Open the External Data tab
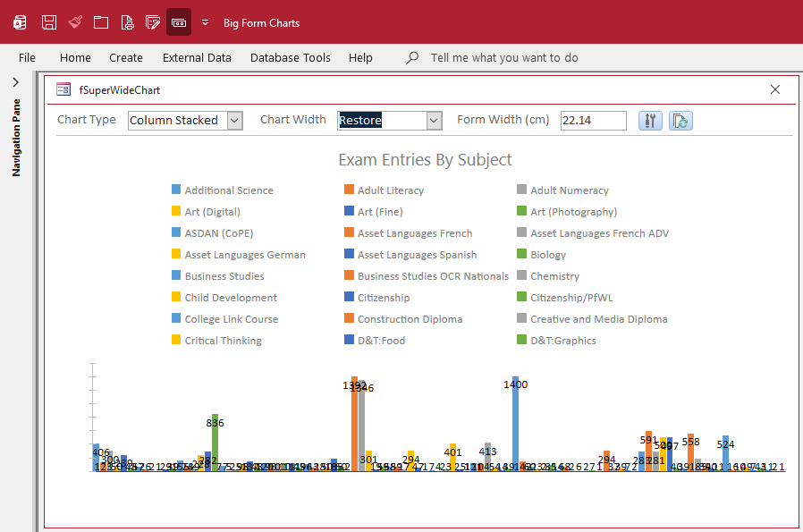Screen dimensions: 803x532 click(197, 58)
